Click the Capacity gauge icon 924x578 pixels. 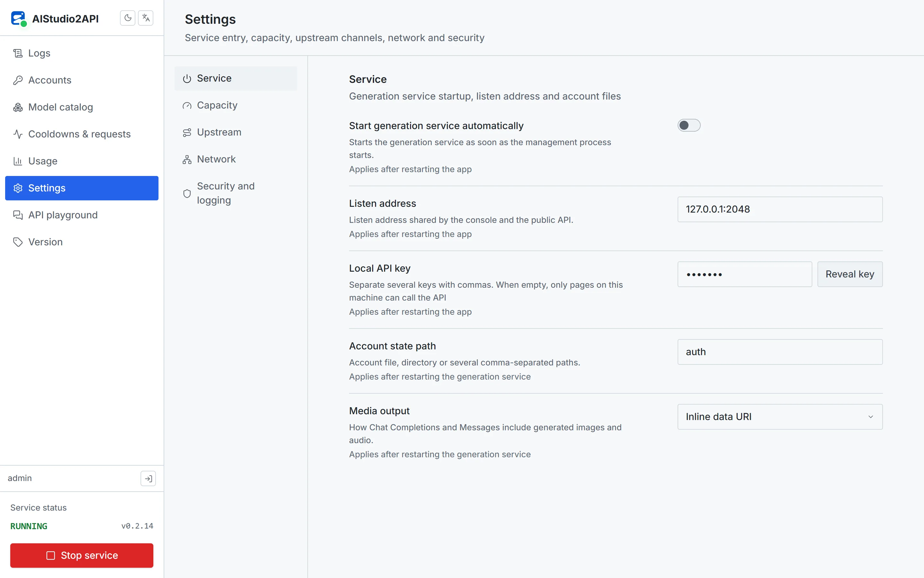pos(187,106)
